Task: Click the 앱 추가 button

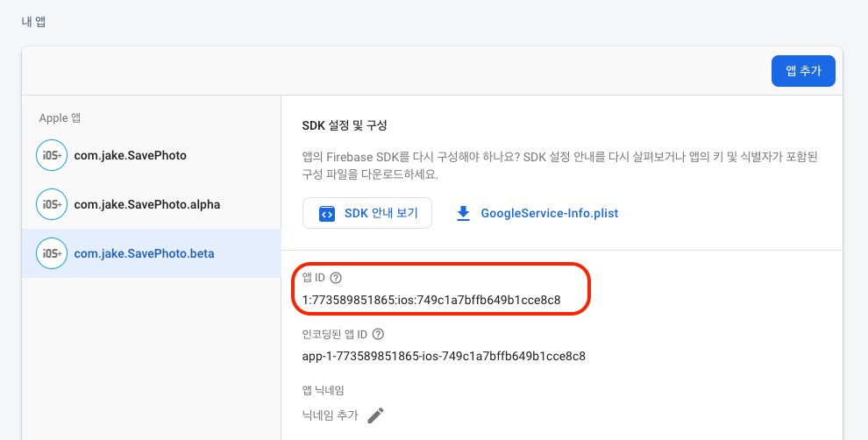Action: (x=803, y=71)
